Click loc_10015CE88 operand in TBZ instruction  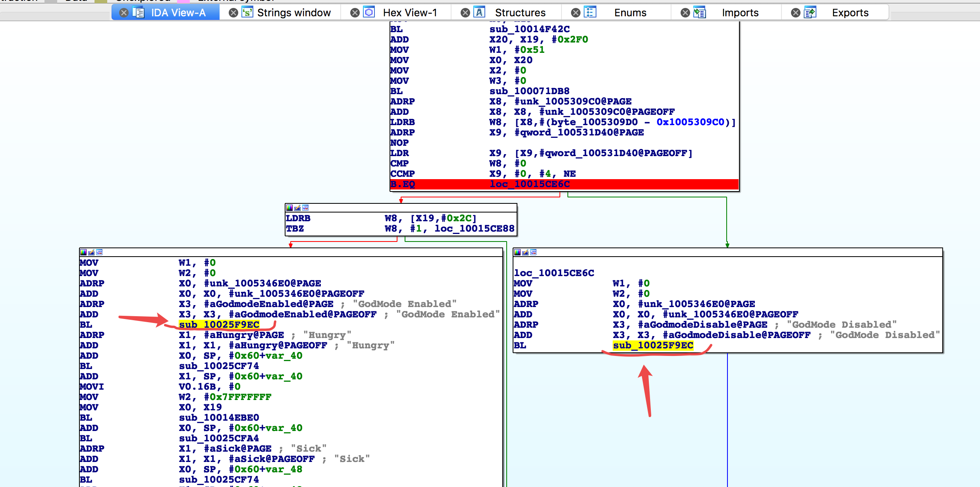pos(474,228)
